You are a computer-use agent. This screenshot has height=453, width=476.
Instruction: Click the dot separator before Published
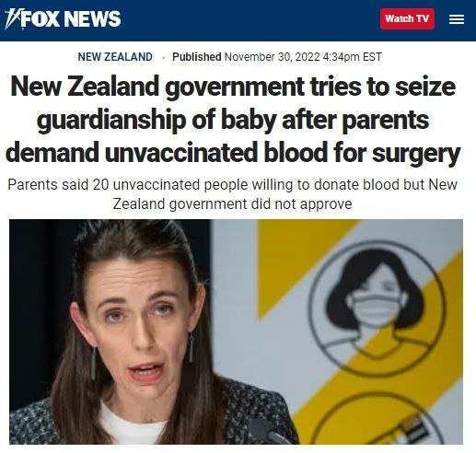(x=163, y=58)
